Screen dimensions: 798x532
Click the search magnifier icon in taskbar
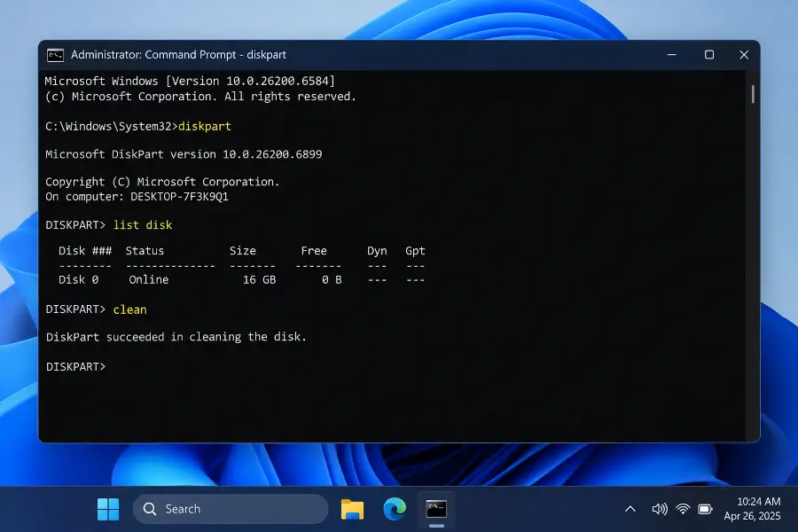point(150,509)
